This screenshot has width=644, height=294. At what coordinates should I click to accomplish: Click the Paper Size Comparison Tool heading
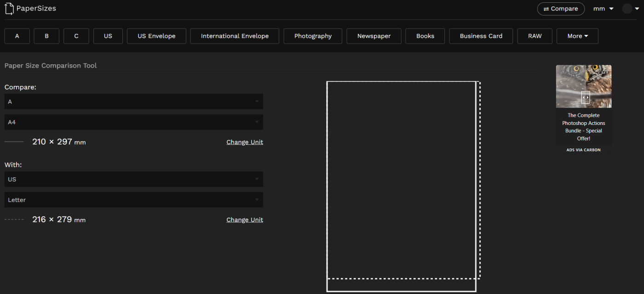(51, 66)
